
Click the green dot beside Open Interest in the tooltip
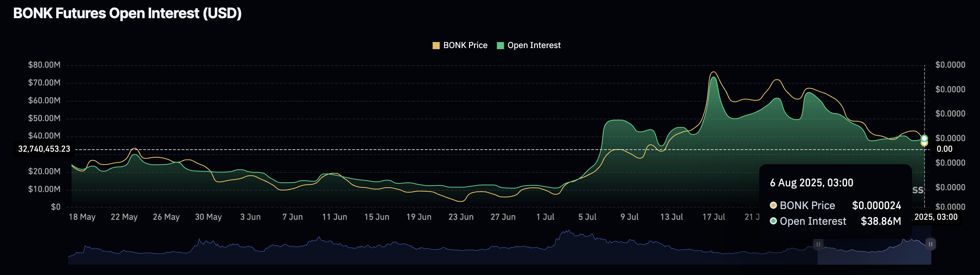[x=773, y=221]
